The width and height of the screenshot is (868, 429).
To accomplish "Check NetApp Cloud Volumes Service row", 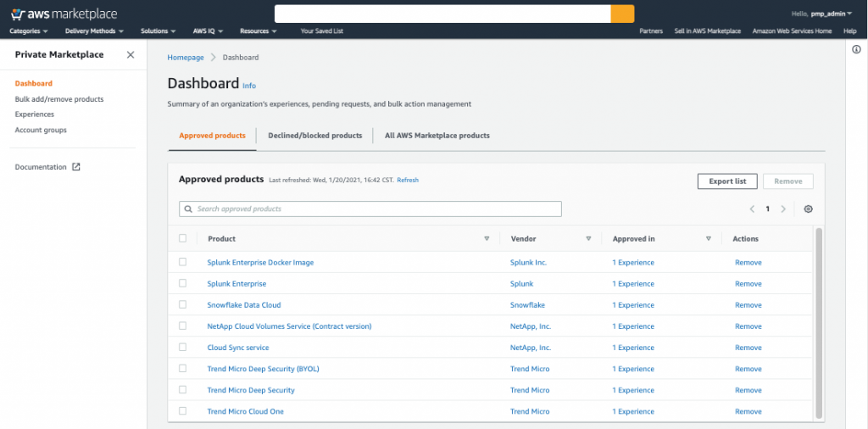I will point(183,326).
